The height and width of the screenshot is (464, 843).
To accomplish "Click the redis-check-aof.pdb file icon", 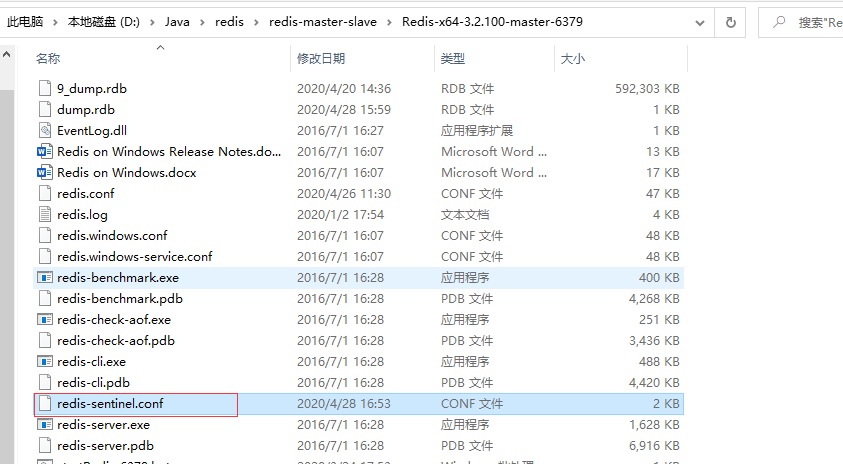I will click(x=45, y=340).
